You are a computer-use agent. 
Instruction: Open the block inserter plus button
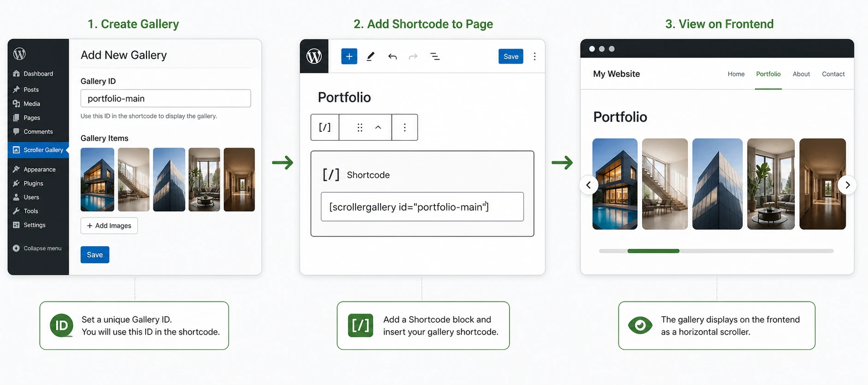pyautogui.click(x=349, y=56)
